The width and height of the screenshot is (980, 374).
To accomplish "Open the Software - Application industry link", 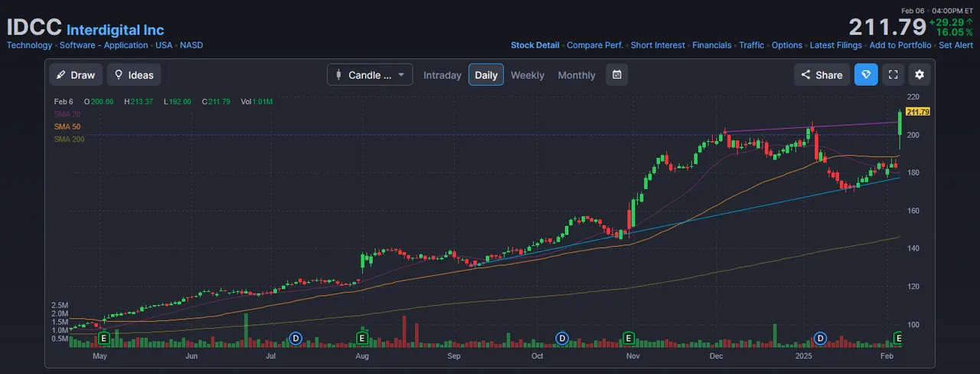I will pyautogui.click(x=103, y=45).
